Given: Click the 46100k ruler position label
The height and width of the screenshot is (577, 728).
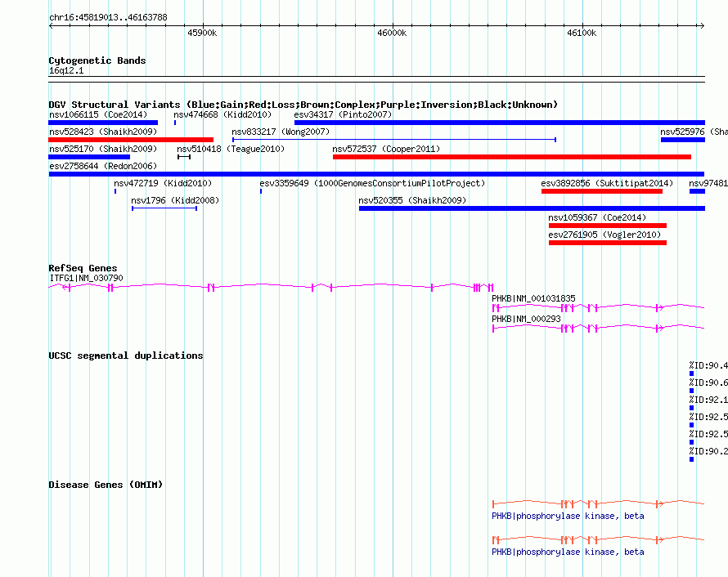Looking at the screenshot, I should 582,33.
